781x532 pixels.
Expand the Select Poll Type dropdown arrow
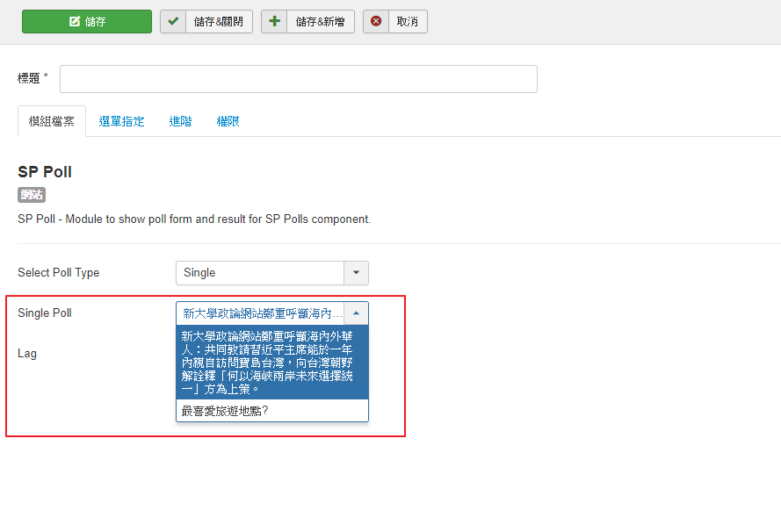coord(356,273)
